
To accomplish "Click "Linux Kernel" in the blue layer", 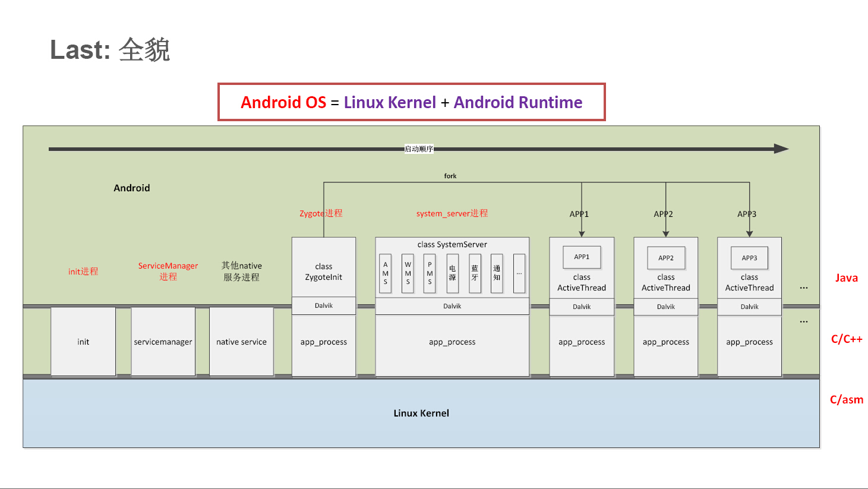I will (421, 413).
